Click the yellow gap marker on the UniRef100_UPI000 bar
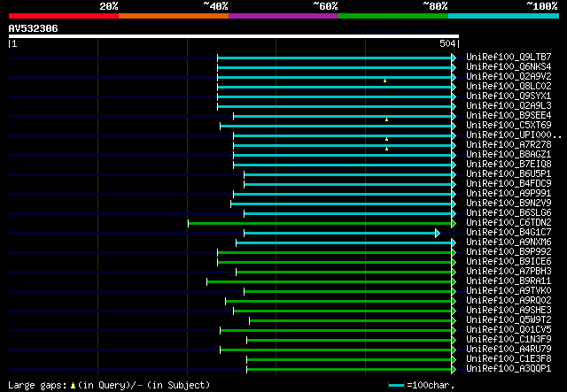Image resolution: width=567 pixels, height=392 pixels. pyautogui.click(x=386, y=139)
